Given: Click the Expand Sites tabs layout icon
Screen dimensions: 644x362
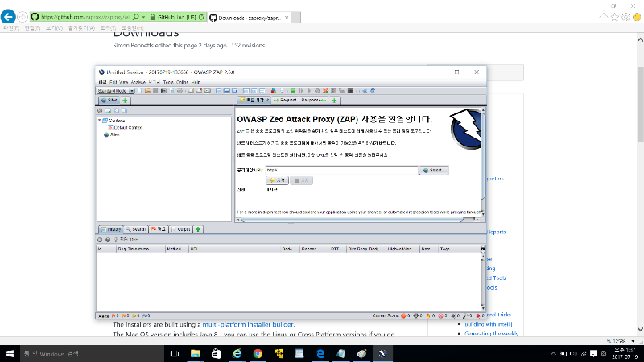Looking at the screenshot, I should pos(218,91).
